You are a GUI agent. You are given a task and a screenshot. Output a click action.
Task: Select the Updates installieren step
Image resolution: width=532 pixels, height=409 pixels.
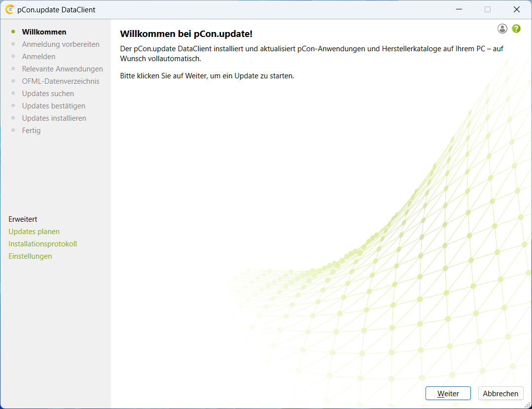point(54,118)
